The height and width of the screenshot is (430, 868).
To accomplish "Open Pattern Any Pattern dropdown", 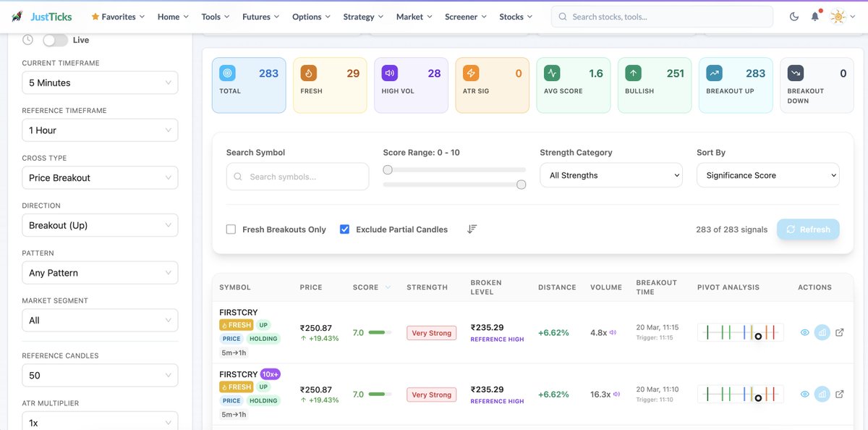I will 100,273.
